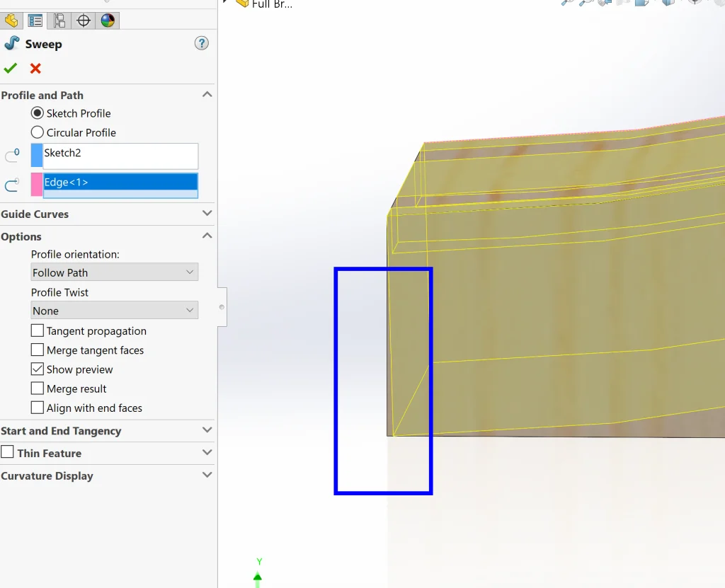Open the ConfigurationManager tab
This screenshot has width=725, height=588.
pos(59,21)
